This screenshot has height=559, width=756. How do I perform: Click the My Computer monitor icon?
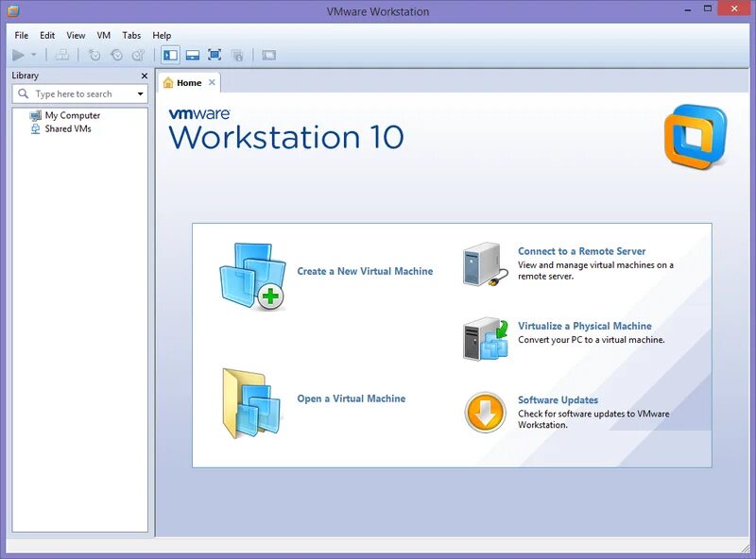pyautogui.click(x=35, y=115)
